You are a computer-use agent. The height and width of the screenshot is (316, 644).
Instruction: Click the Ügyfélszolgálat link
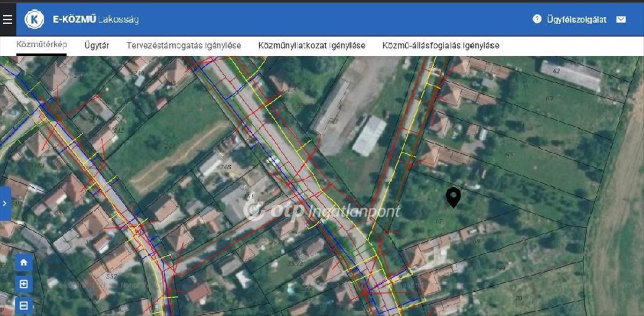576,19
